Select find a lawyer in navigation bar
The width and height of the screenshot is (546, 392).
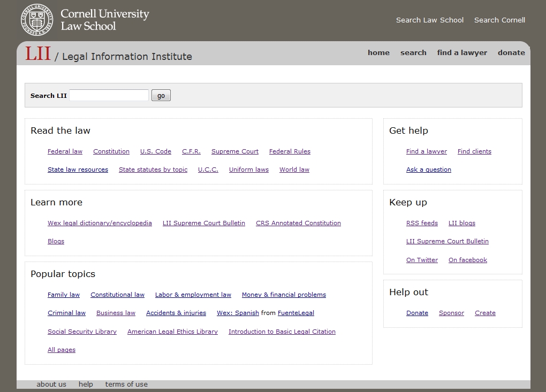[x=462, y=52]
